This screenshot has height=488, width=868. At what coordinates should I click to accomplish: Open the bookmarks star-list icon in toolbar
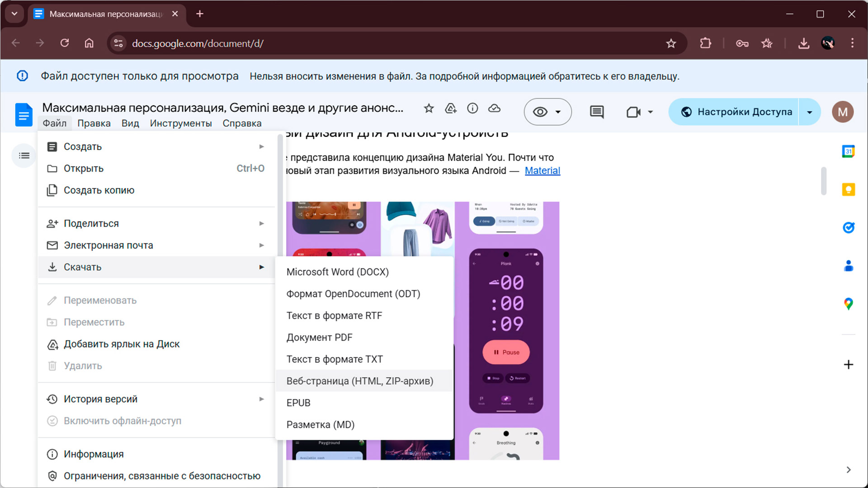[767, 43]
